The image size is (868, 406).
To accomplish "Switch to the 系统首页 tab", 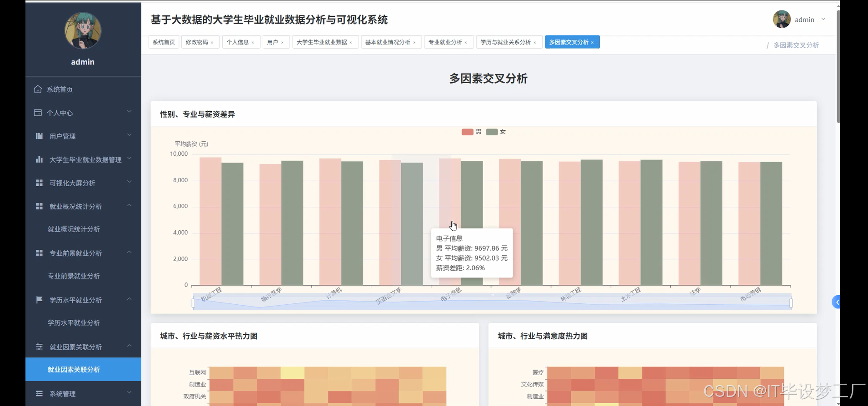I will point(164,42).
